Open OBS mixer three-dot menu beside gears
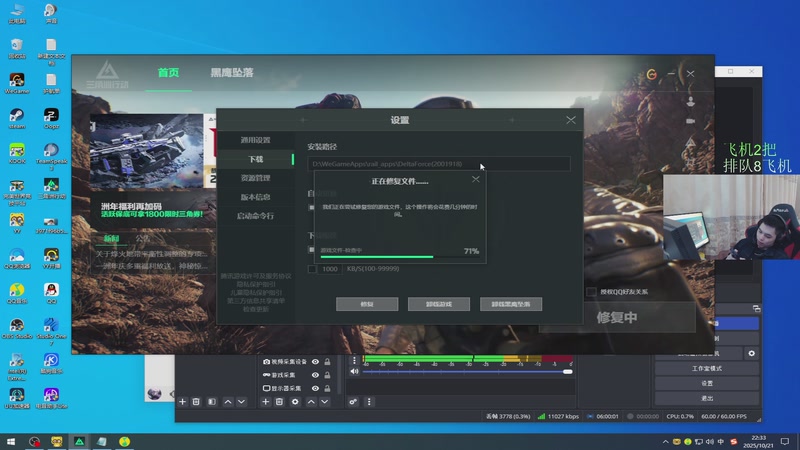Viewport: 800px width, 450px height. coord(369,402)
